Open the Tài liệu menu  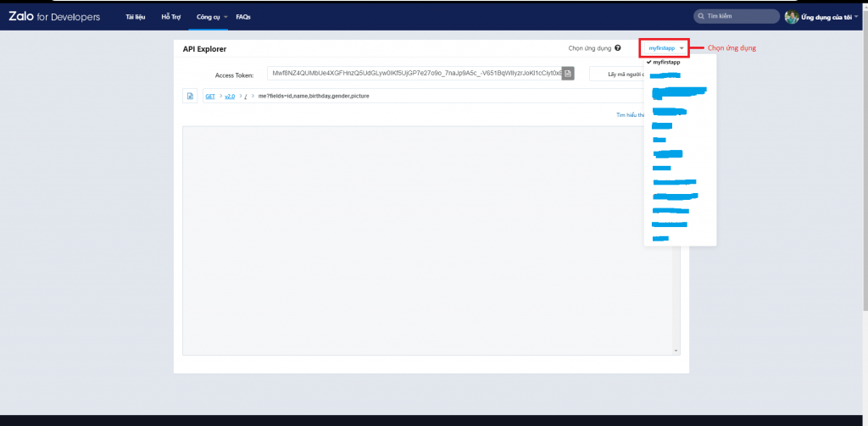[135, 17]
